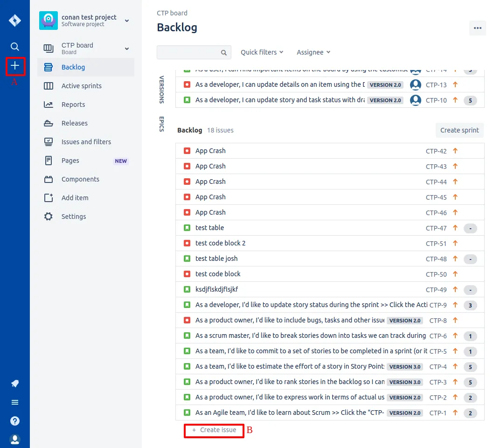Click issue key CTP-2

pos(438,398)
